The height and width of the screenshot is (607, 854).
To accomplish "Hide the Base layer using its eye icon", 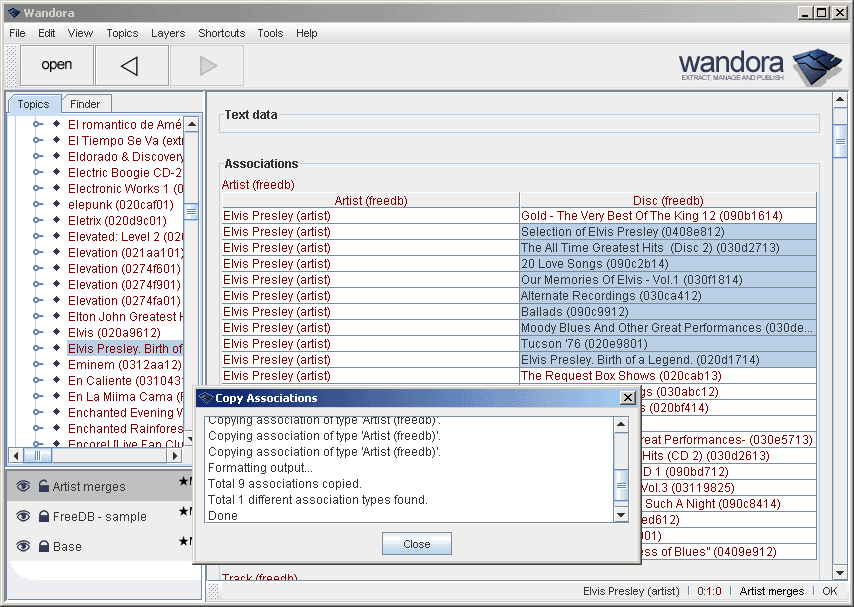I will (x=23, y=547).
